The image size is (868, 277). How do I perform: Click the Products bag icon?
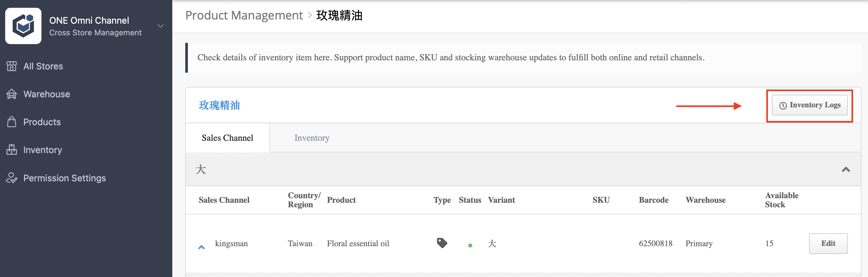(11, 122)
